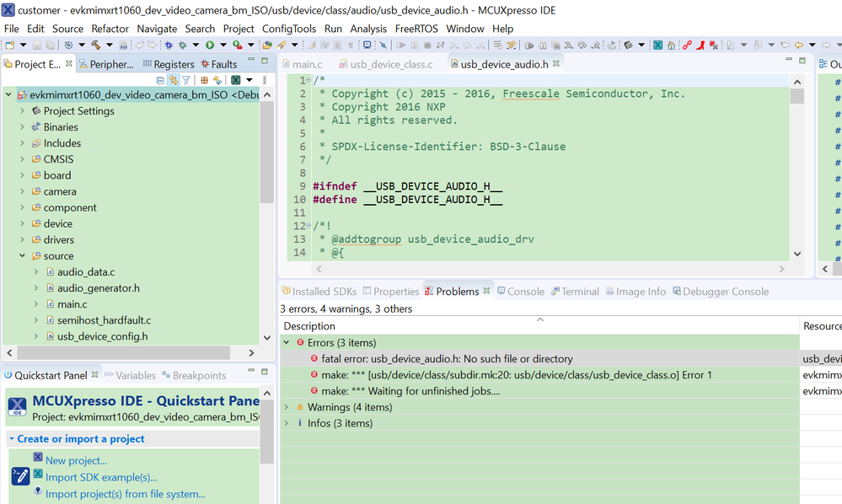The width and height of the screenshot is (842, 504).
Task: Click the green bug debug icon
Action: coord(183,45)
